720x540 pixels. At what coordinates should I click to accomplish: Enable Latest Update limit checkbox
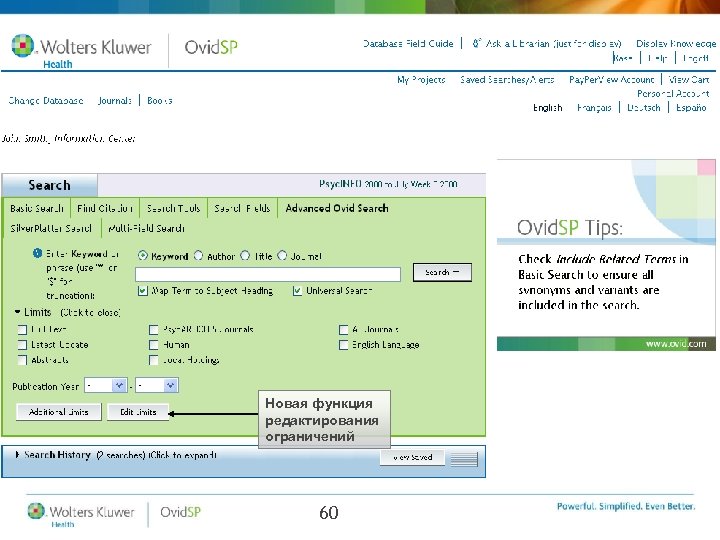tap(22, 345)
